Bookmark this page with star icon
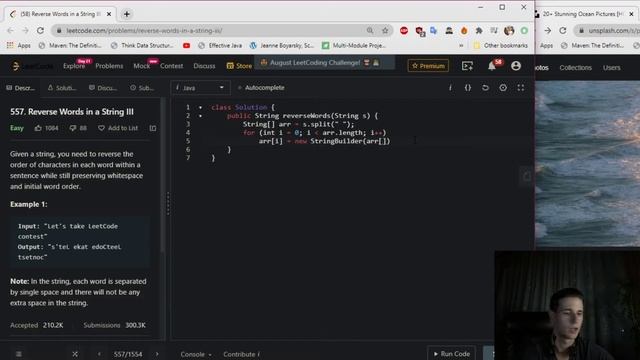The width and height of the screenshot is (640, 360). click(385, 31)
